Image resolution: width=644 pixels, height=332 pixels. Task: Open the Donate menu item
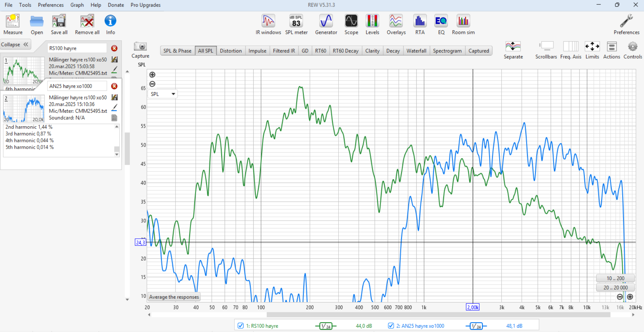tap(116, 5)
